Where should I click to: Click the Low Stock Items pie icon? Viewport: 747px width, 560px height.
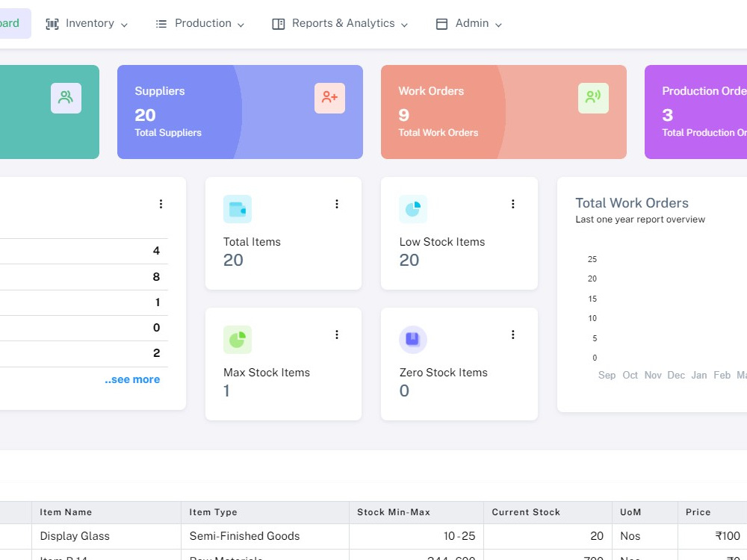click(413, 209)
